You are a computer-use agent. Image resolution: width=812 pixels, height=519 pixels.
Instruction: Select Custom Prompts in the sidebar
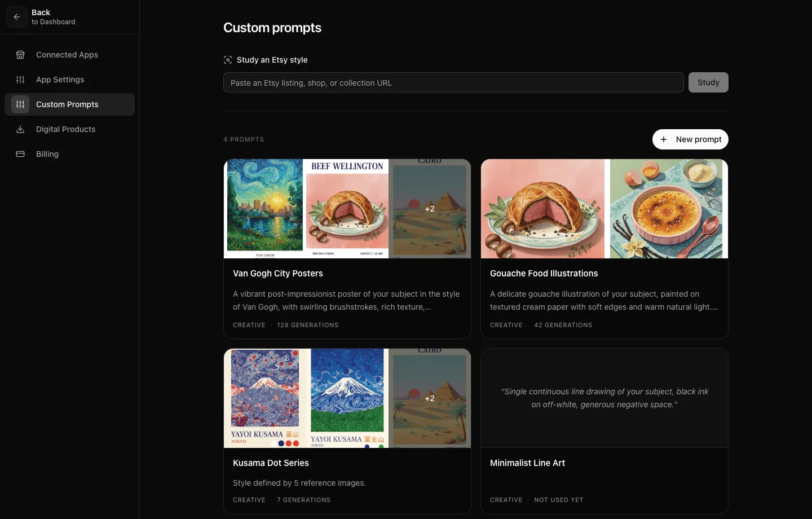coord(69,104)
